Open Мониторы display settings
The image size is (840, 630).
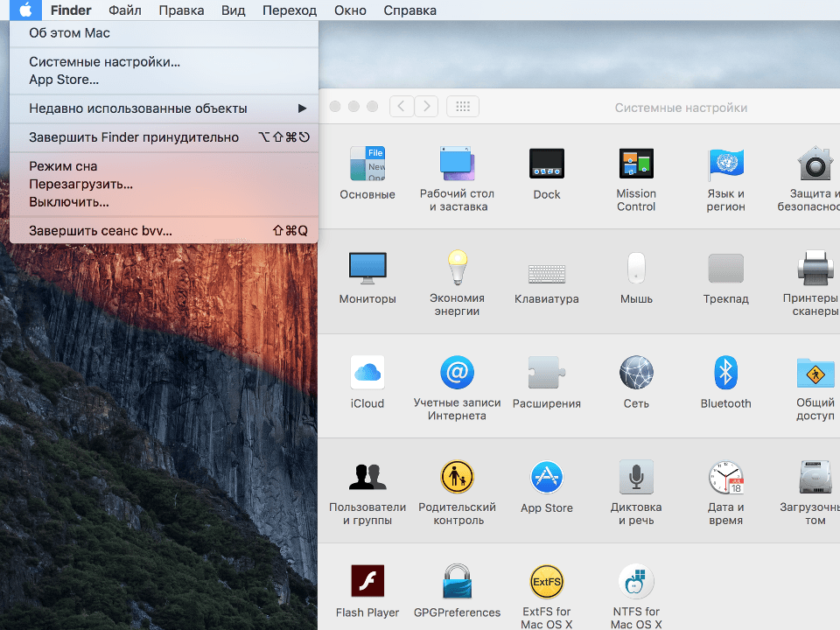367,267
